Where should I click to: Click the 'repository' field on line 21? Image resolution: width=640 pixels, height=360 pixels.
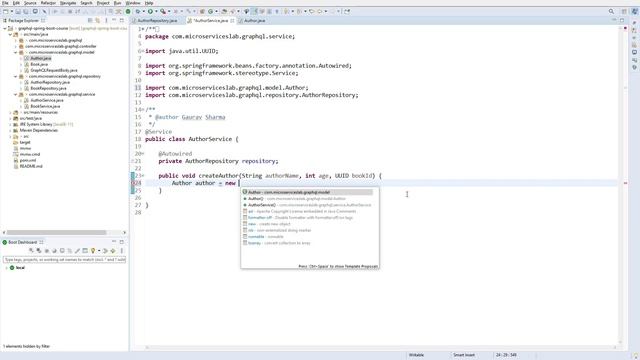point(258,161)
